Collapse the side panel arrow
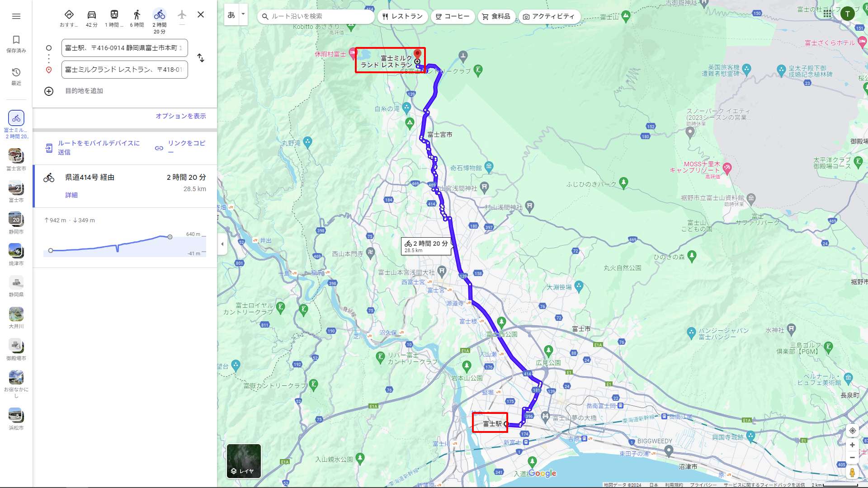868x488 pixels. [x=222, y=244]
